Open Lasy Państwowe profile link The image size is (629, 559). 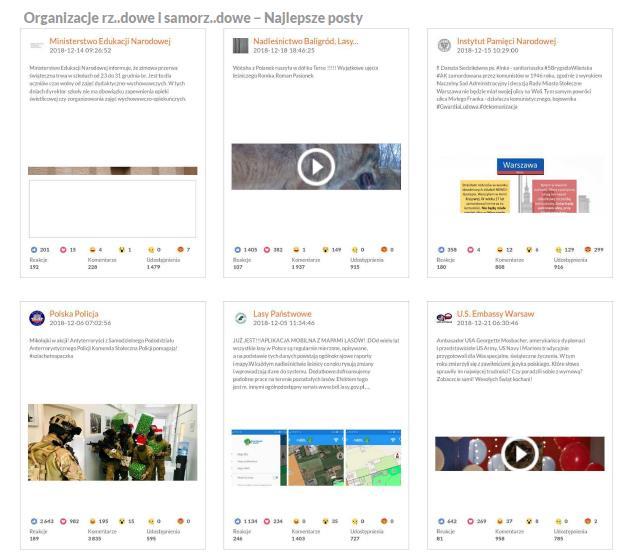click(x=282, y=314)
